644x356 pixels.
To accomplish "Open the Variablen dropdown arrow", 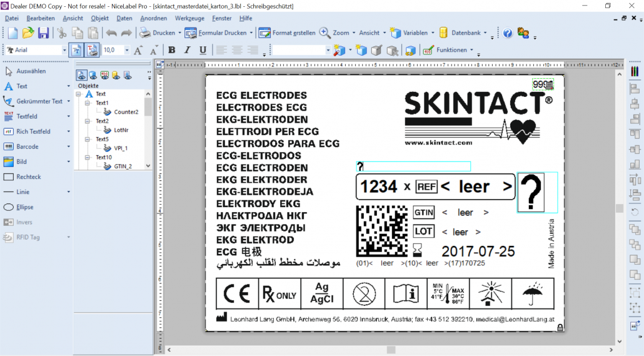I will pos(433,33).
